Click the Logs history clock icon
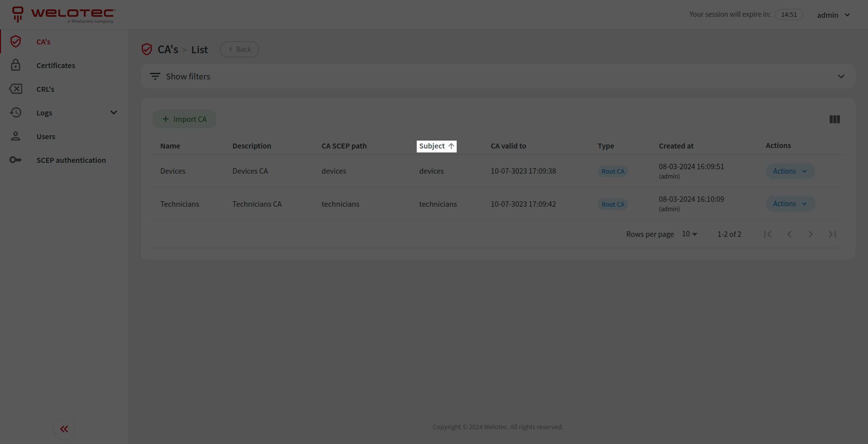 pyautogui.click(x=16, y=112)
